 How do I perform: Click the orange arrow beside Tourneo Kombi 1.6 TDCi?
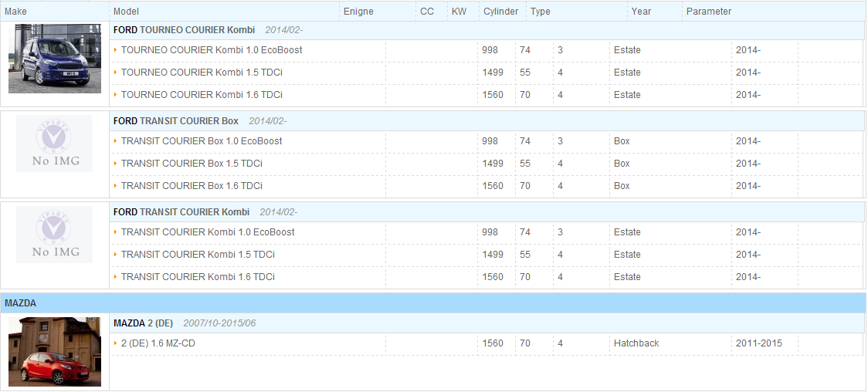[x=116, y=95]
